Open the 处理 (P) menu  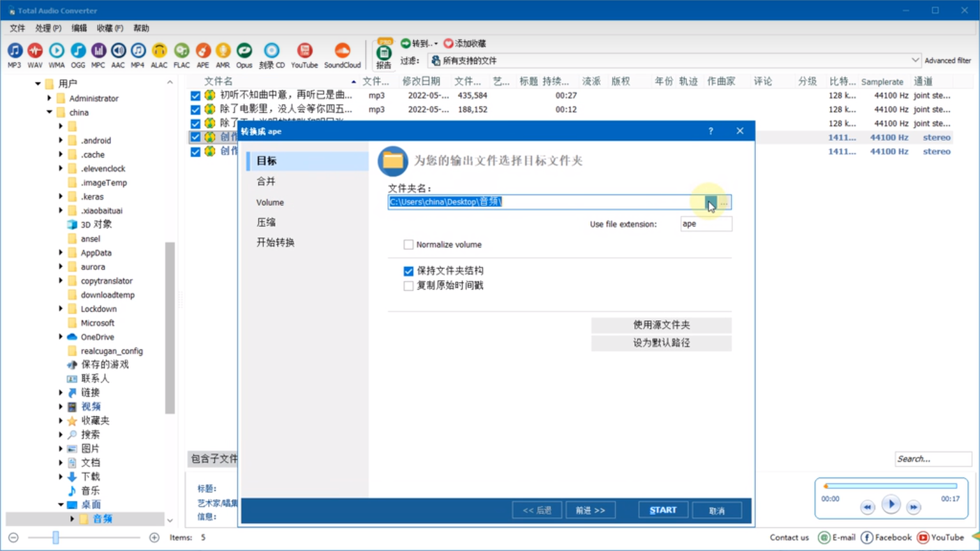tap(48, 28)
